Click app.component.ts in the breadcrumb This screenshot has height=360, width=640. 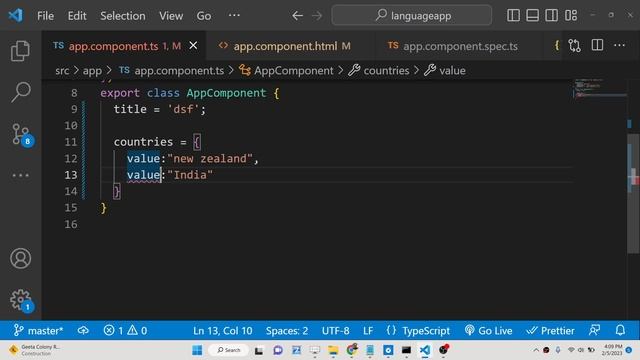click(171, 71)
